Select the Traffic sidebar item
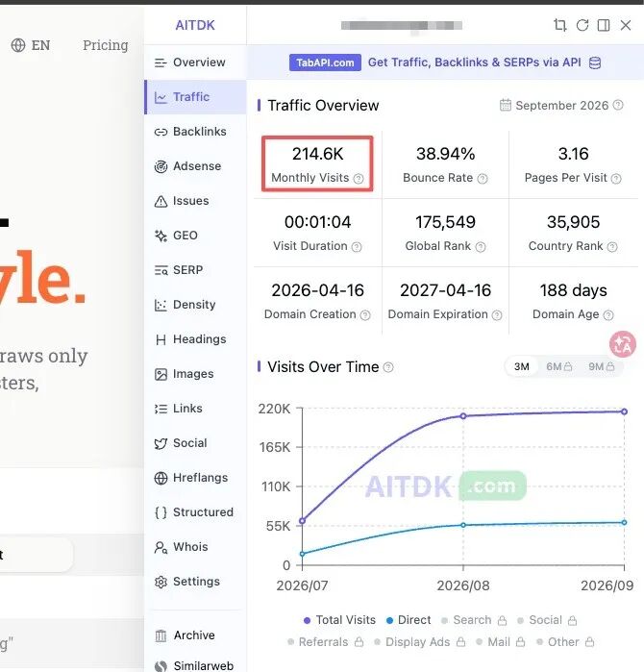The width and height of the screenshot is (644, 672). [x=195, y=97]
